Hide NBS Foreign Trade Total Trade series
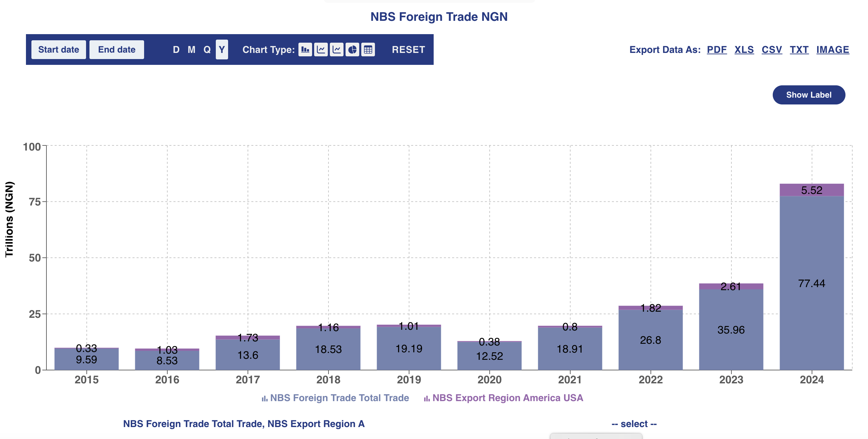868x439 pixels. click(x=339, y=398)
